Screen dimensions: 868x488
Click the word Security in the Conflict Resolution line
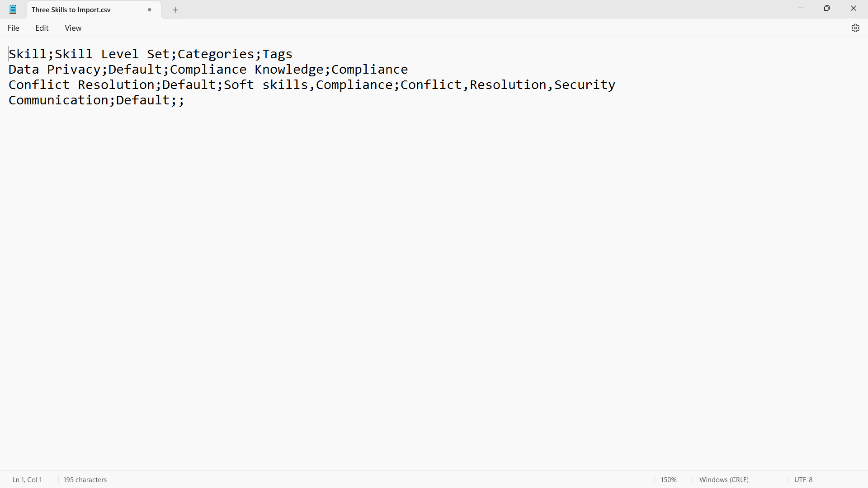pyautogui.click(x=585, y=85)
